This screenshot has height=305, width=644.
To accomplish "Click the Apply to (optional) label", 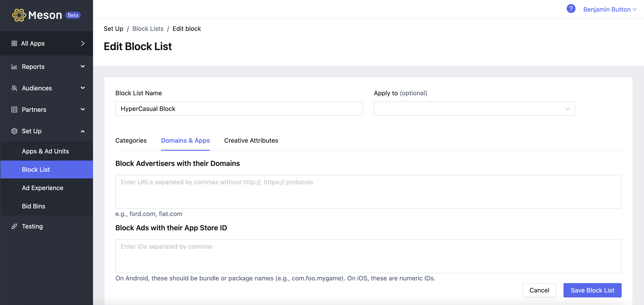I will [400, 93].
